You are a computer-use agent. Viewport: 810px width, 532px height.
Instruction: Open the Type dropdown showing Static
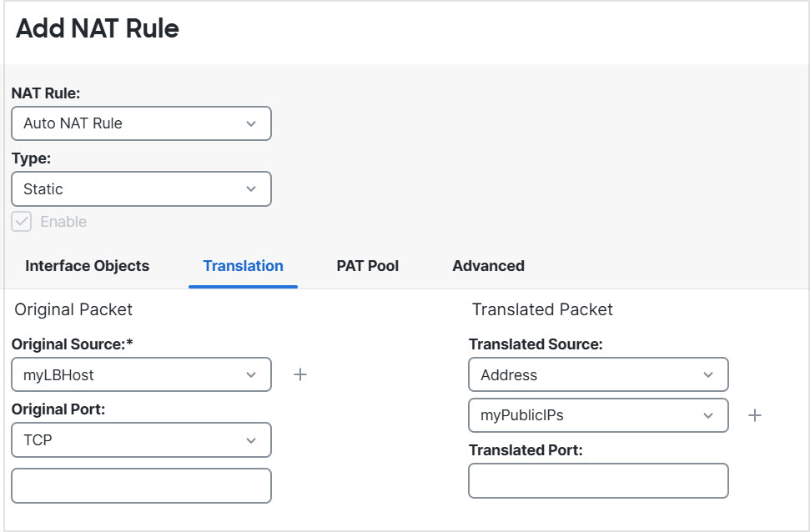(x=141, y=189)
